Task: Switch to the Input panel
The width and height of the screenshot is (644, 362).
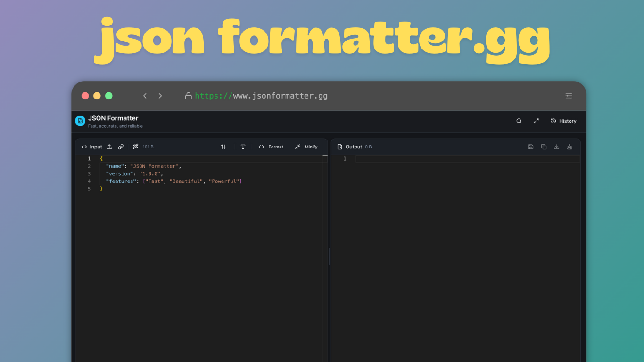Action: click(x=92, y=147)
